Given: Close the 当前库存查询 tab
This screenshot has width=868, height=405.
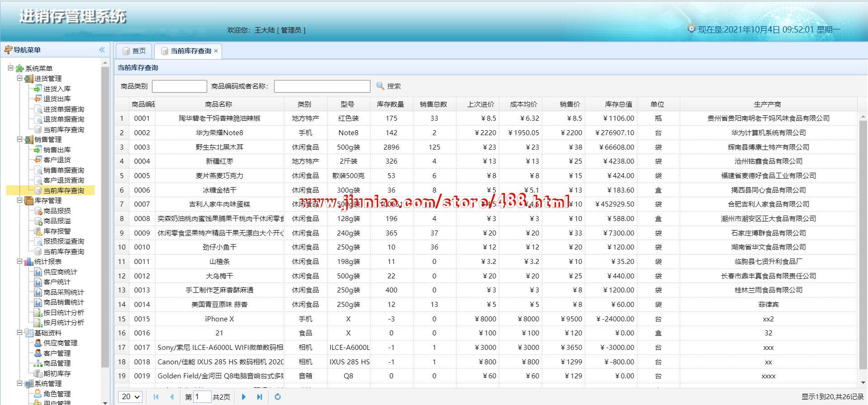Looking at the screenshot, I should click(216, 51).
